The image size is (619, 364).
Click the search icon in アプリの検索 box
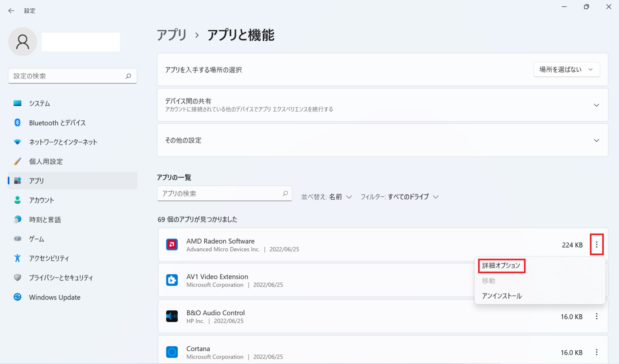pyautogui.click(x=285, y=194)
